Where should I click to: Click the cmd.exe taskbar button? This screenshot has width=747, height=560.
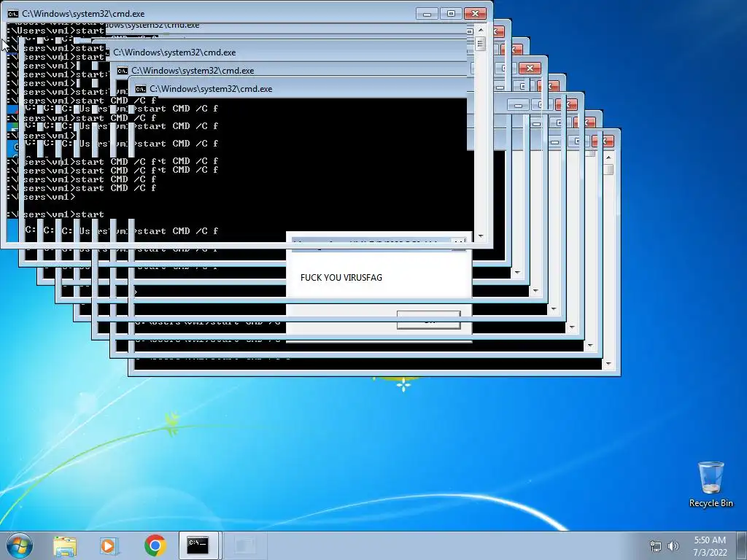pyautogui.click(x=198, y=545)
